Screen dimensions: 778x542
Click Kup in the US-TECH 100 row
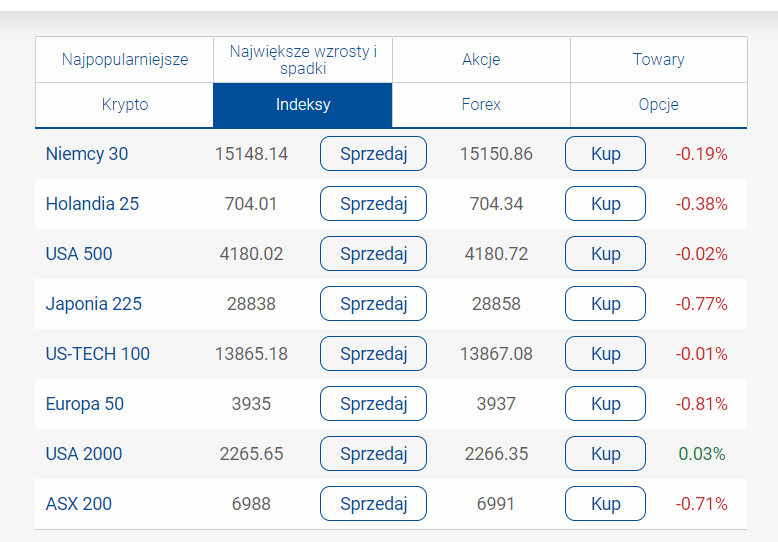click(x=605, y=354)
